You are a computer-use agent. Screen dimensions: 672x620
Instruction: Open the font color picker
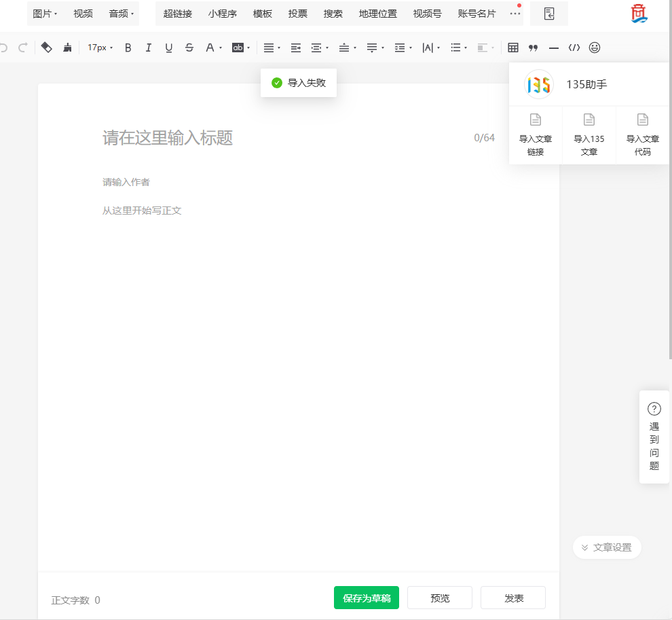[213, 48]
